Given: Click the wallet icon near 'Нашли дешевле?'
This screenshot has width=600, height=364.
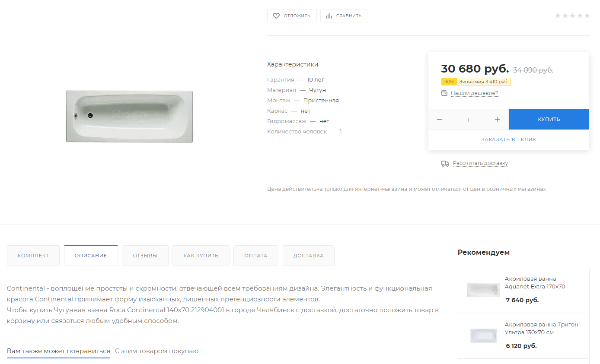Looking at the screenshot, I should [x=444, y=93].
